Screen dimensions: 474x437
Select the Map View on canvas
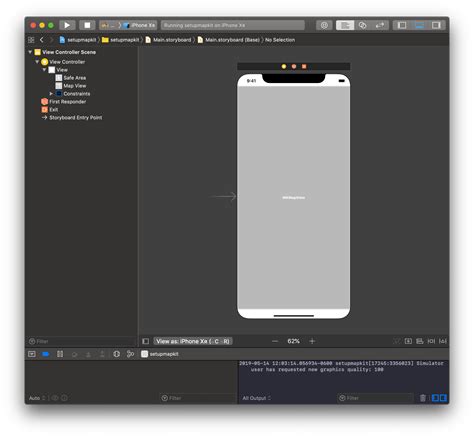[294, 198]
